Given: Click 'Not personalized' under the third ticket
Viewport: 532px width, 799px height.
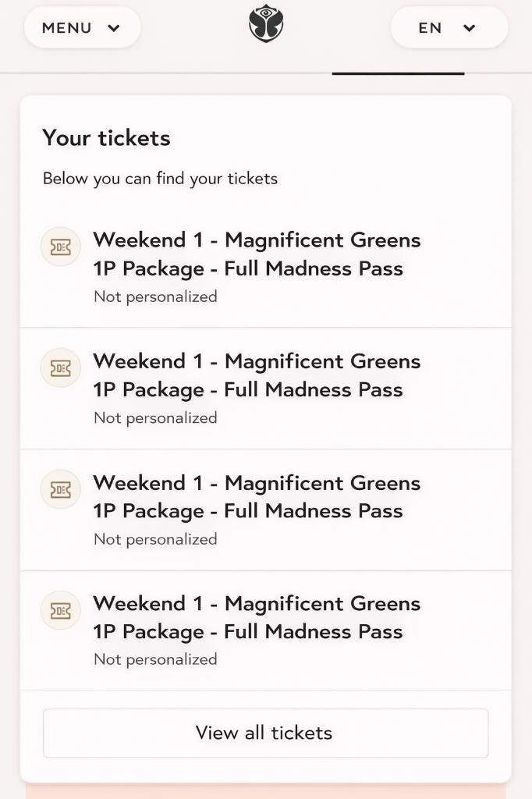Looking at the screenshot, I should (x=154, y=538).
